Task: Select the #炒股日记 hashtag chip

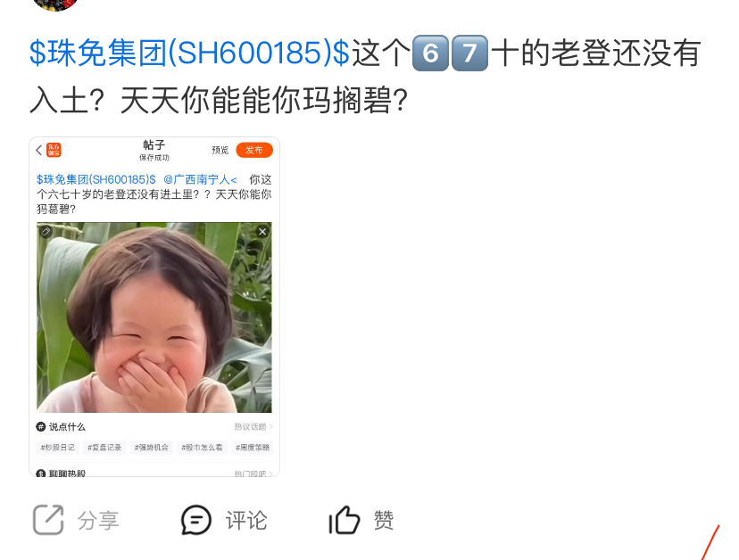Action: pos(57,447)
